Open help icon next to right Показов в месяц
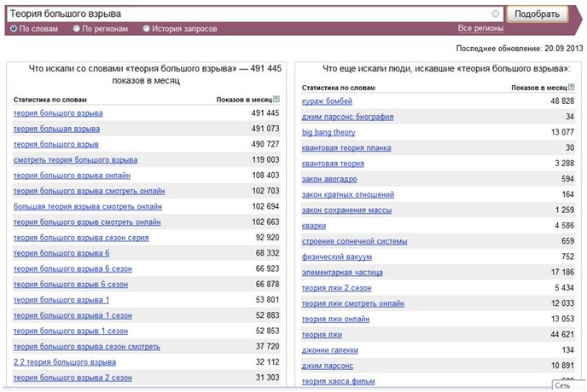The image size is (587, 392). [x=572, y=87]
